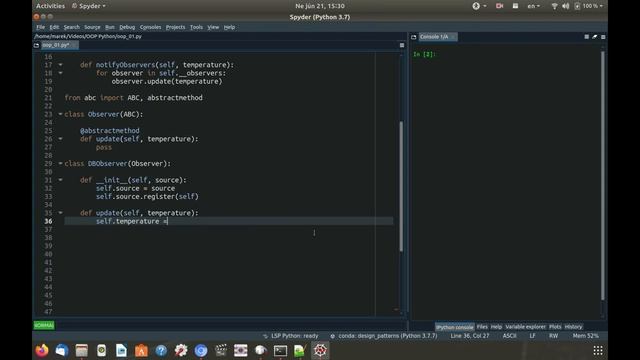Open the Run menu

(110, 27)
